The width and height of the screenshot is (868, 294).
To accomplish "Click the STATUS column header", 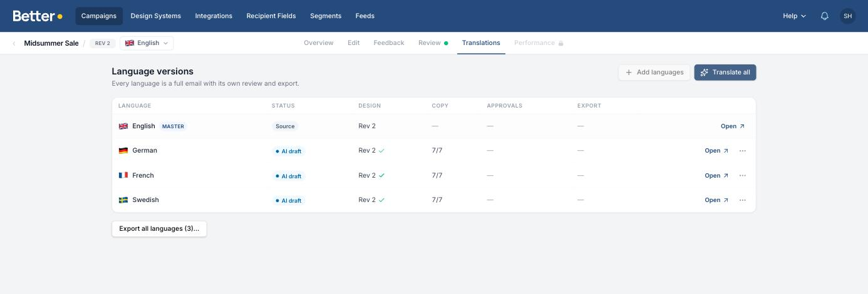I will (x=283, y=106).
